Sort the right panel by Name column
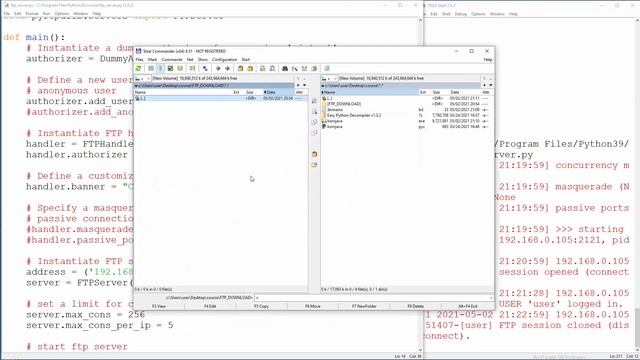 370,92
